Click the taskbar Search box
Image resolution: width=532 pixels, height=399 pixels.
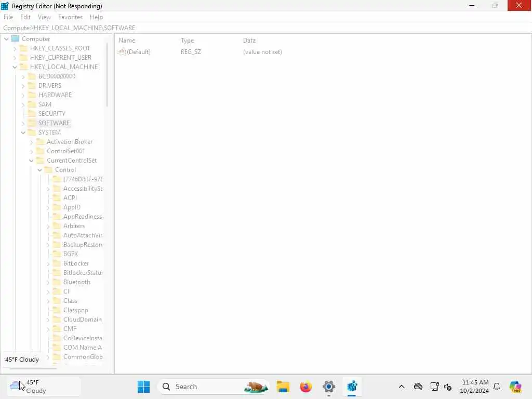point(214,387)
